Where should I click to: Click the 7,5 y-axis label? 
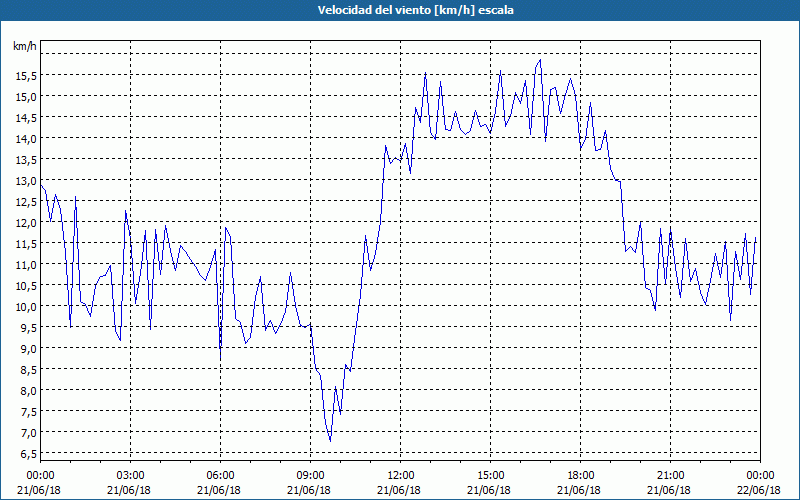pyautogui.click(x=29, y=411)
